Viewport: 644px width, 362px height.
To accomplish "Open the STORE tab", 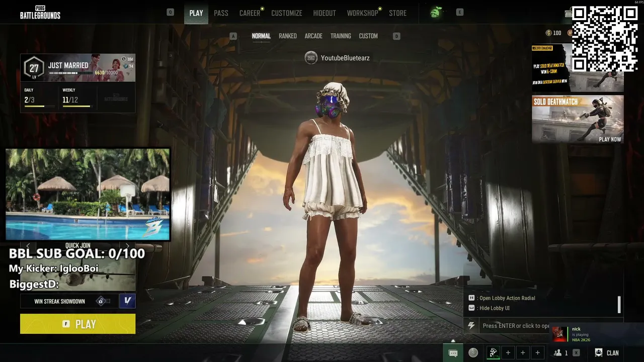I will [397, 13].
